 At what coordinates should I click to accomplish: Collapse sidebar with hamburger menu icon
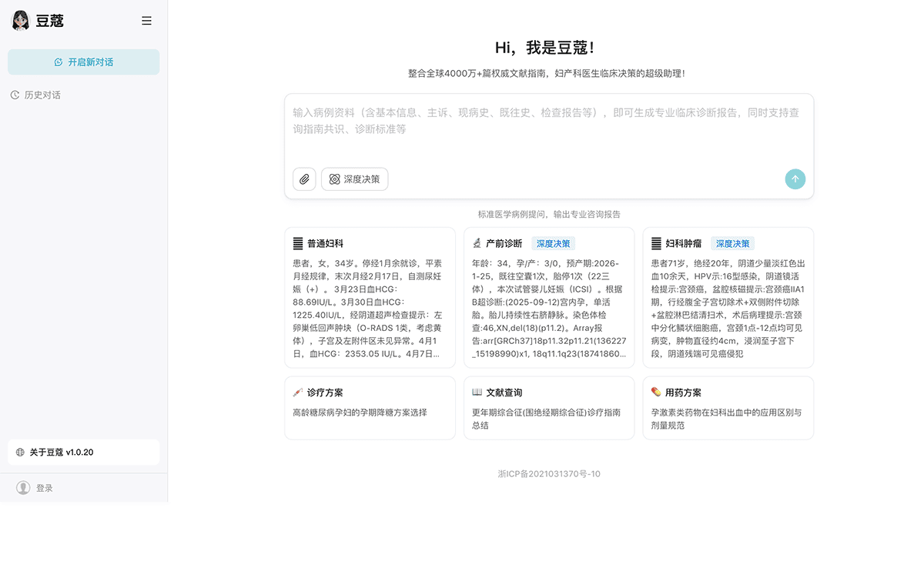pos(146,21)
